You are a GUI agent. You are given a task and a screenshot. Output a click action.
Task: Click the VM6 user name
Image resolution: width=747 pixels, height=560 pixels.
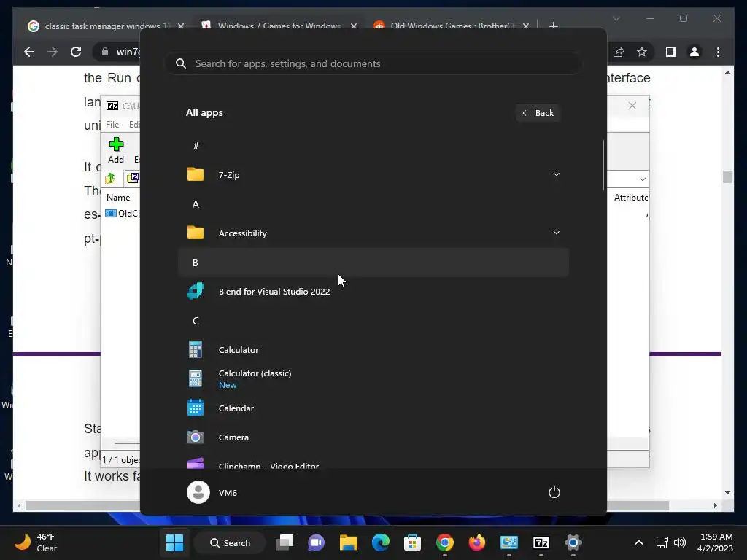point(228,493)
